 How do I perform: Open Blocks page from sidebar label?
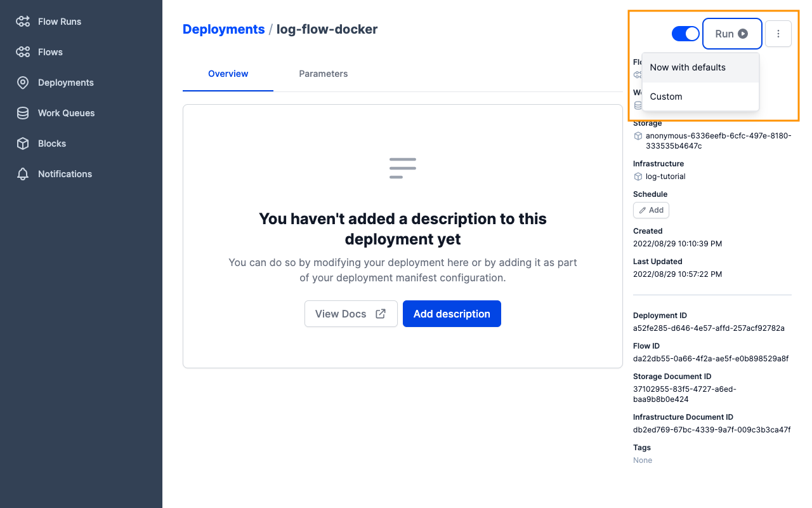[52, 144]
